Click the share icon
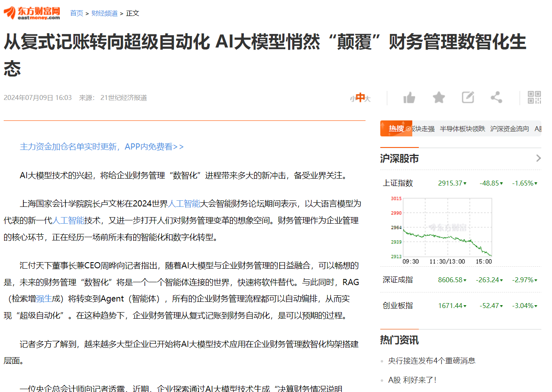The width and height of the screenshot is (552, 392). (496, 97)
